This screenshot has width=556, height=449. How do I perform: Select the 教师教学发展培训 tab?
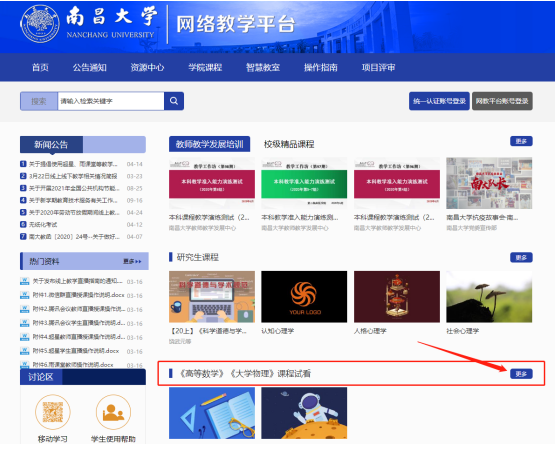(210, 144)
